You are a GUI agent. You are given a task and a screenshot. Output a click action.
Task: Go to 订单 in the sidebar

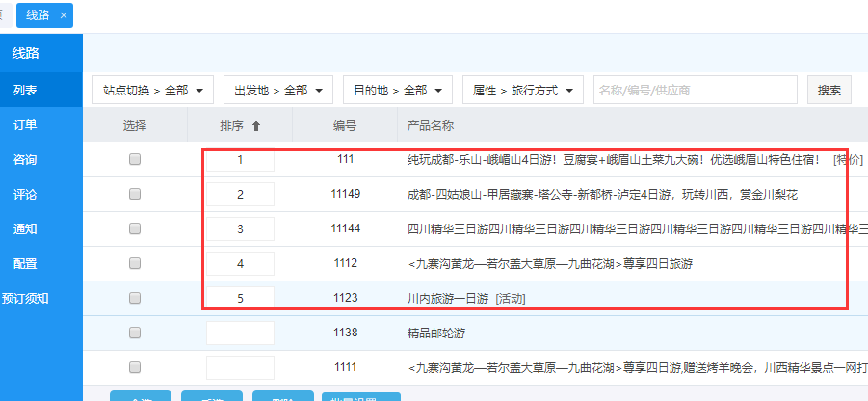click(26, 125)
